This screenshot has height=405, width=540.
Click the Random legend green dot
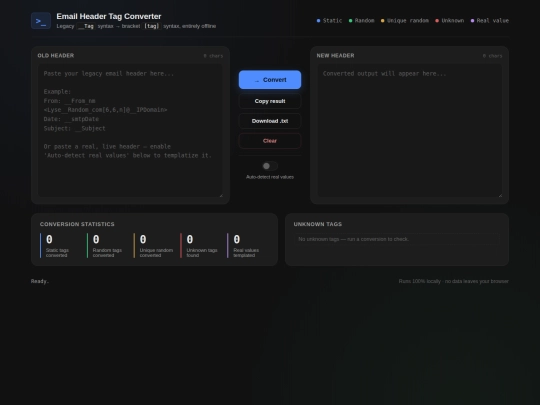pyautogui.click(x=350, y=21)
